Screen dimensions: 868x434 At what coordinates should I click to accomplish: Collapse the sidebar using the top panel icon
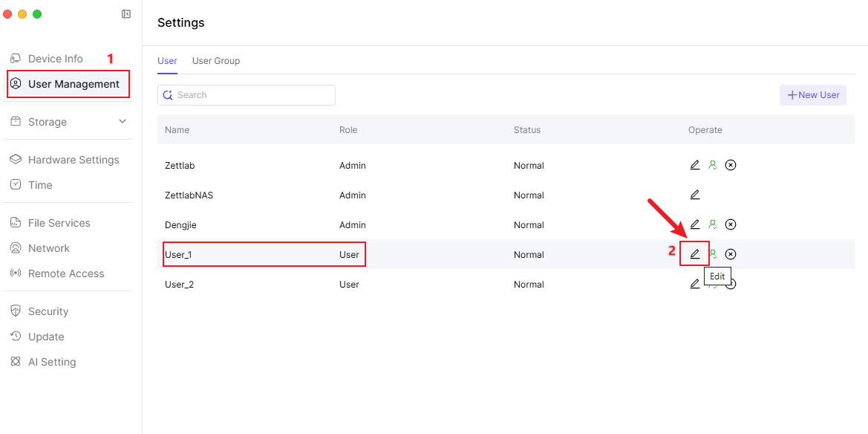point(126,14)
